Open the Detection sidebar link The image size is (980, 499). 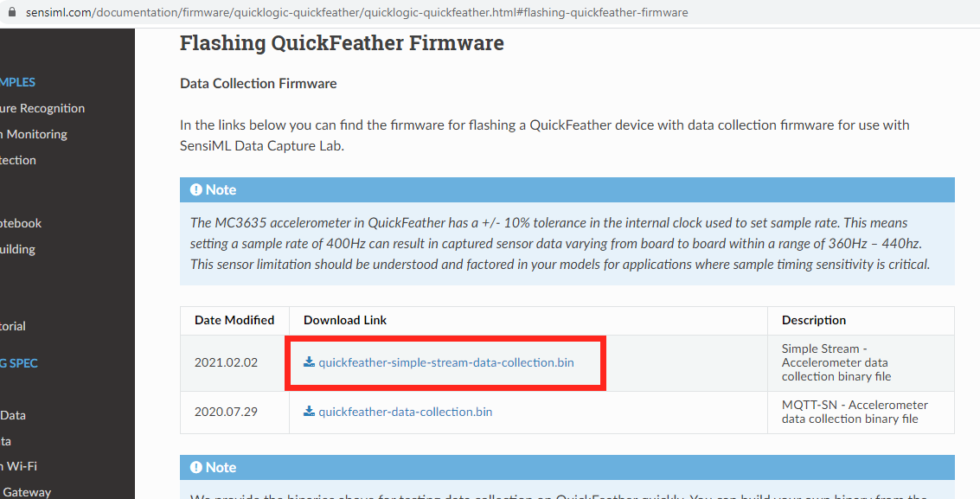pos(18,161)
